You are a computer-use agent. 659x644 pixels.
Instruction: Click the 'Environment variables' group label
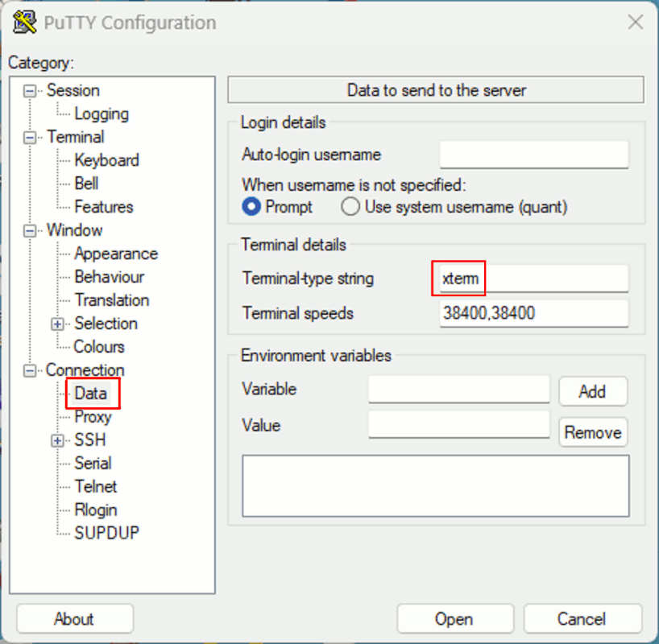click(x=316, y=356)
